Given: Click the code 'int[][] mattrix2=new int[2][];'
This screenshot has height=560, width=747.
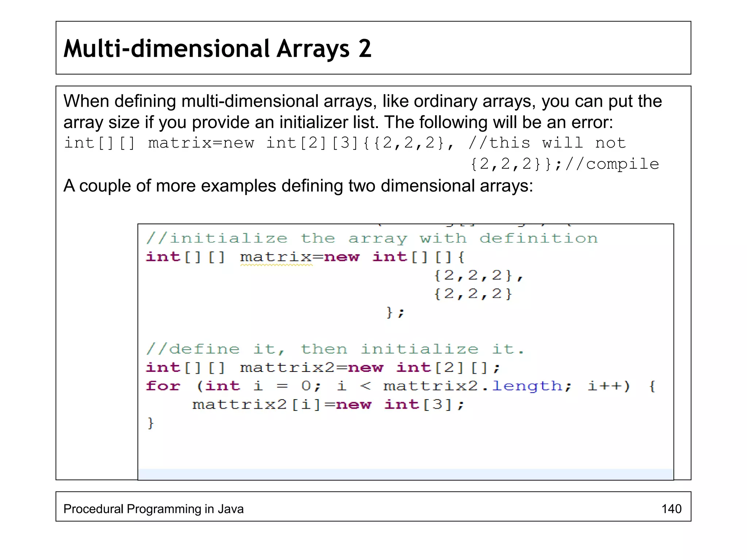Looking at the screenshot, I should pyautogui.click(x=323, y=367).
